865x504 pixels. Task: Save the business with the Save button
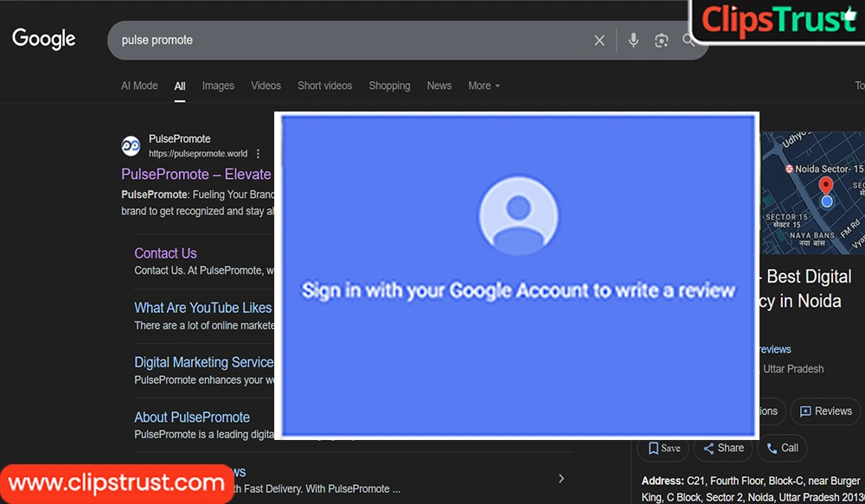click(x=663, y=448)
